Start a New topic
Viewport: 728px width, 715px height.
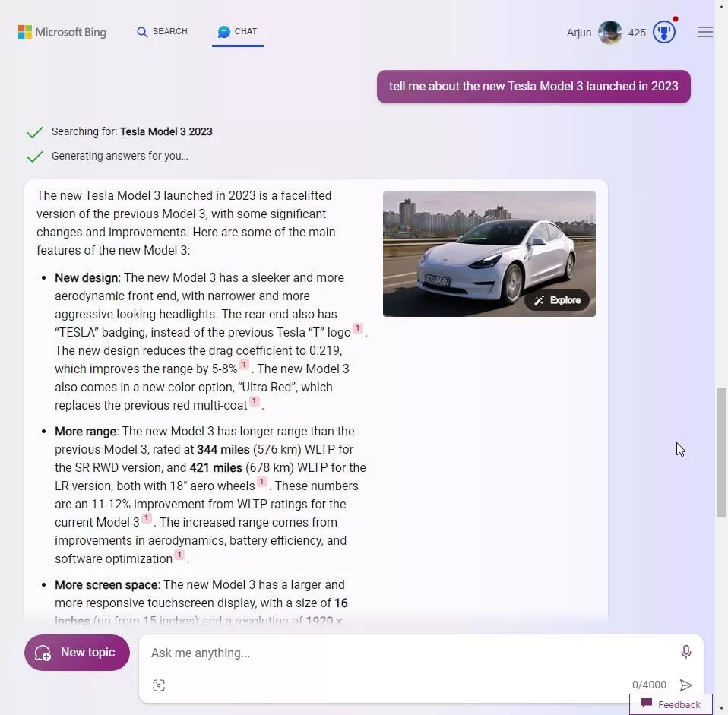[77, 653]
